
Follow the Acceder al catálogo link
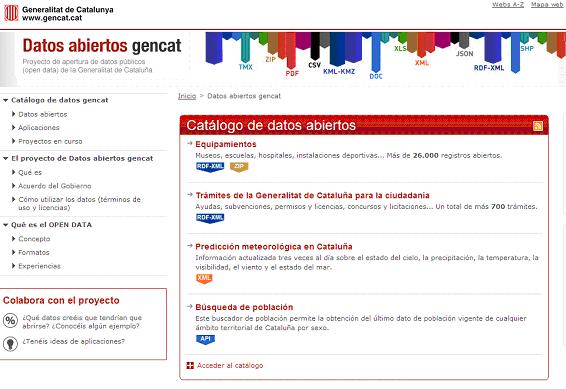(230, 366)
